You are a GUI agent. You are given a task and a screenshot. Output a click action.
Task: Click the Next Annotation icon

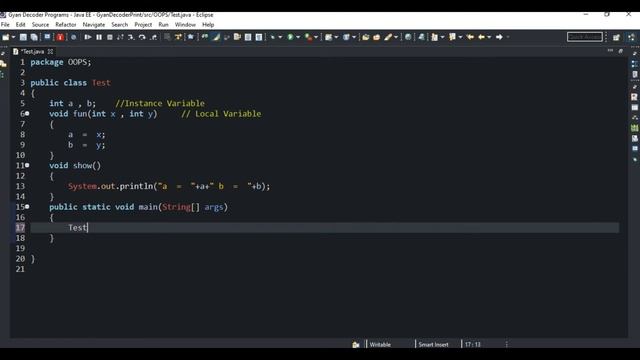pos(434,37)
